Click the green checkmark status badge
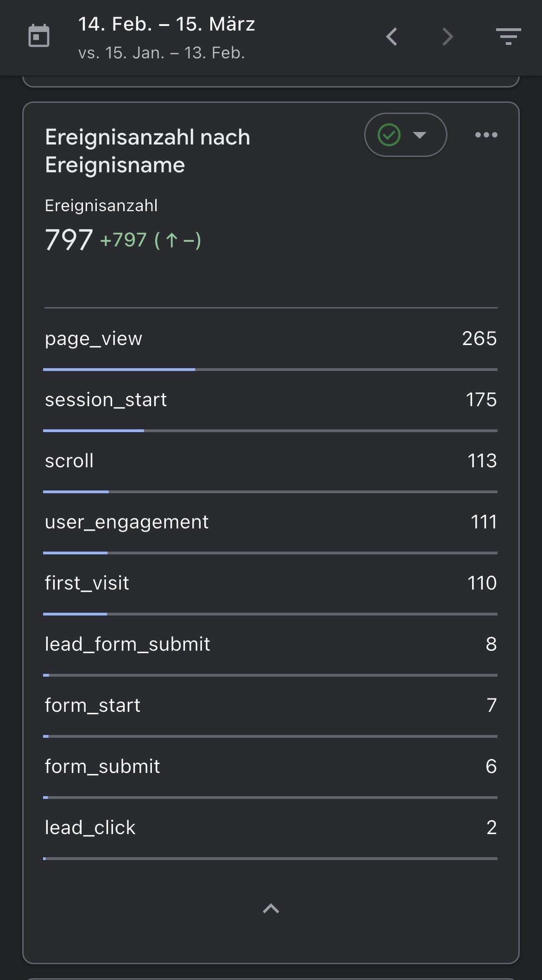This screenshot has width=542, height=980. (388, 135)
